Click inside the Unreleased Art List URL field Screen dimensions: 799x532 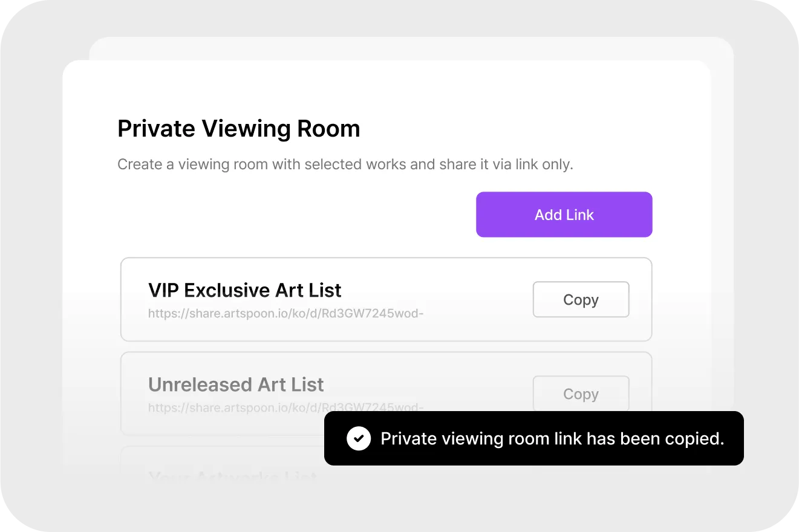tap(286, 407)
